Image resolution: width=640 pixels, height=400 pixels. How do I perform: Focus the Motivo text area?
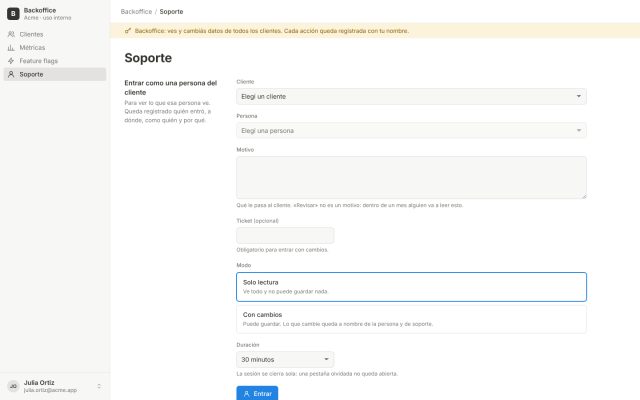411,178
